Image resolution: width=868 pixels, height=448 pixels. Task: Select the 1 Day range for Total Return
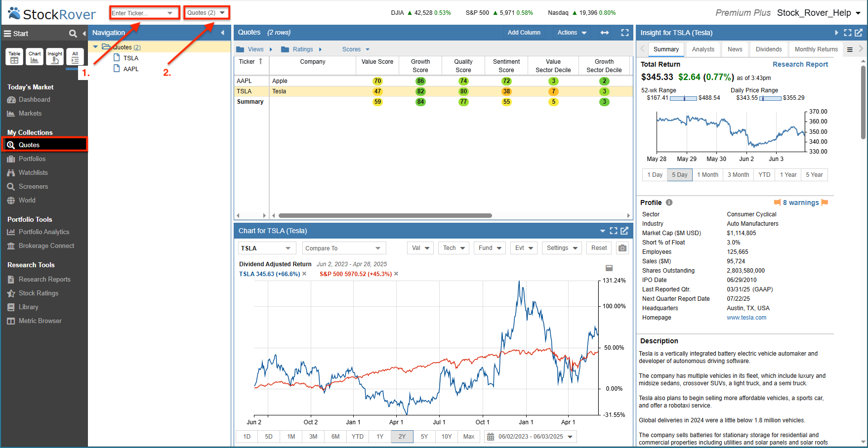click(x=655, y=175)
